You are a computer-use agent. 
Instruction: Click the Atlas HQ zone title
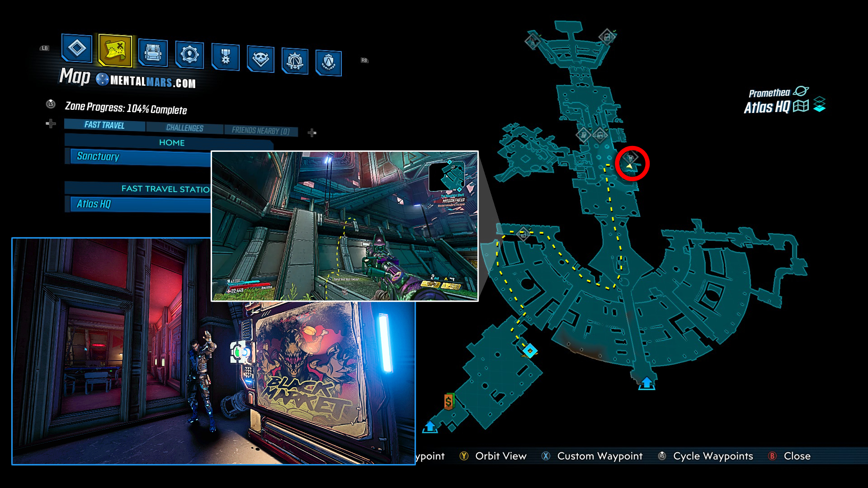pos(767,107)
